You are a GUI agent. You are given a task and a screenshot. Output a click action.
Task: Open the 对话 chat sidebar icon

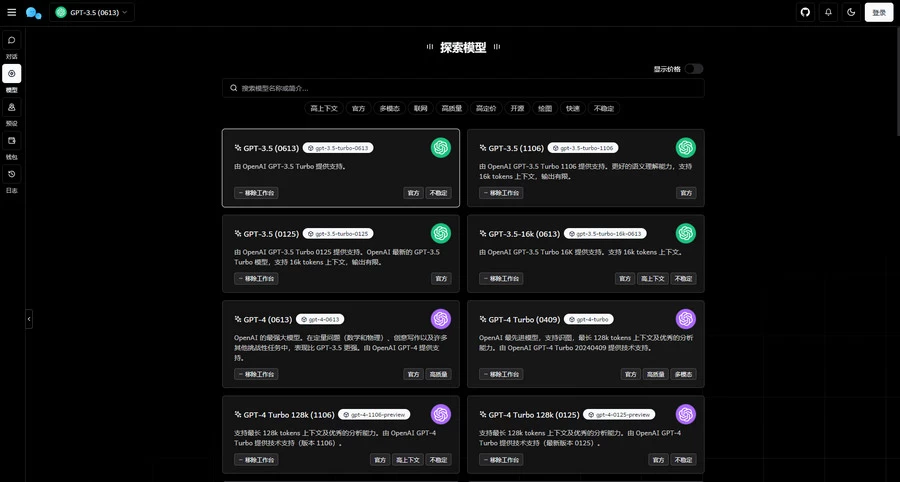pos(11,40)
